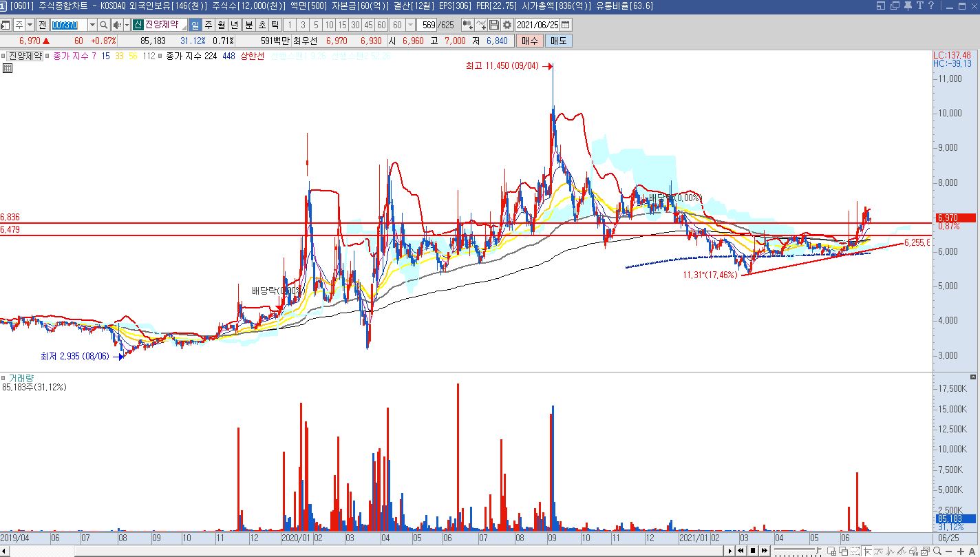Click the interval 15 button

click(x=342, y=25)
